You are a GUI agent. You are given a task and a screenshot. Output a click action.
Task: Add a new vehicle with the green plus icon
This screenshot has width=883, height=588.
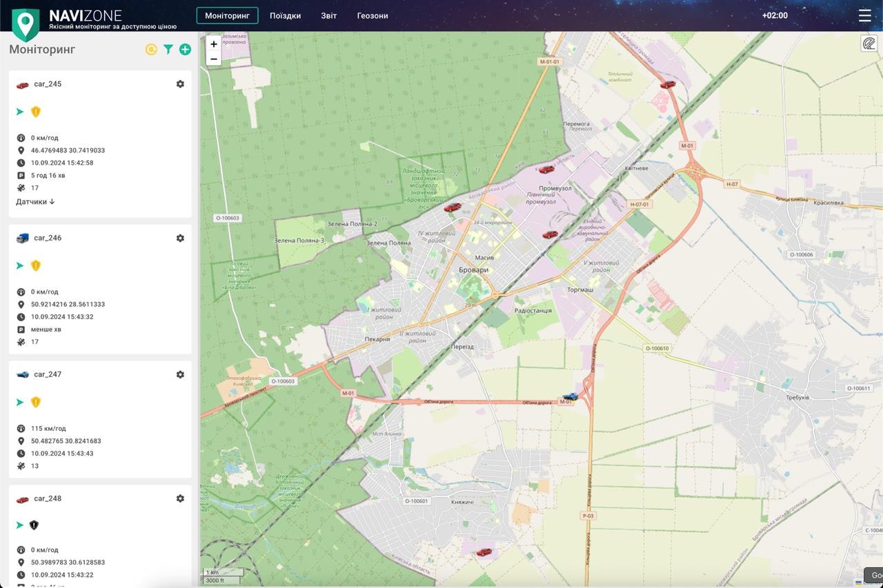184,49
